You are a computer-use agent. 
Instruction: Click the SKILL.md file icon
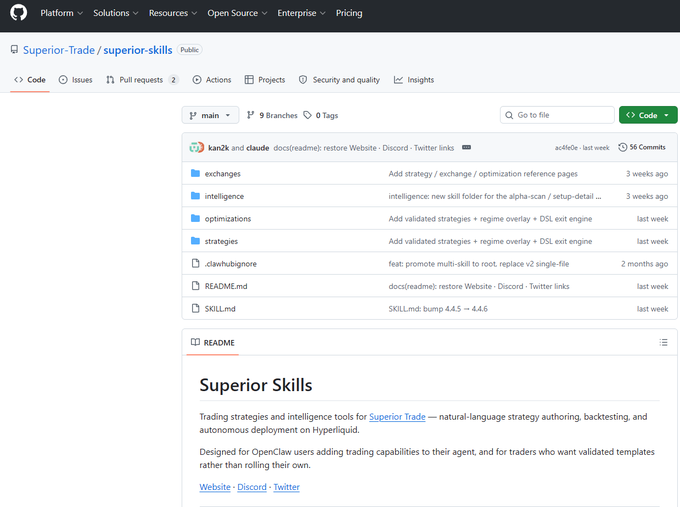click(196, 309)
